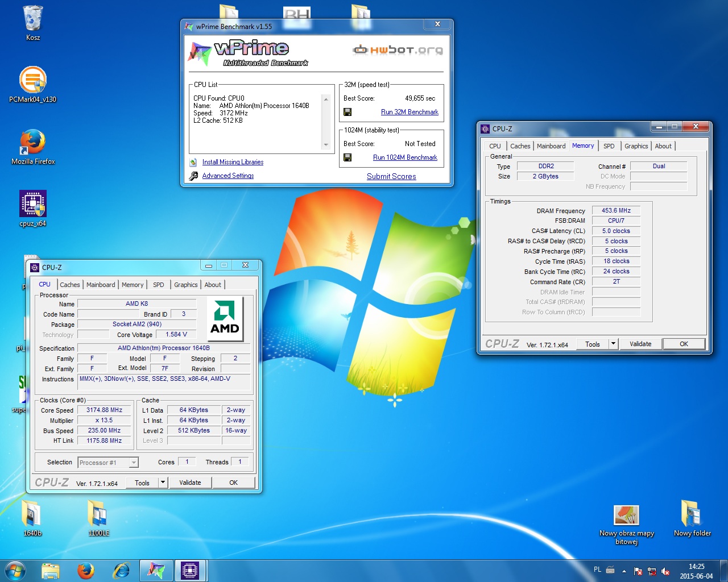Open Mainboard tab in Memory window

tap(551, 146)
